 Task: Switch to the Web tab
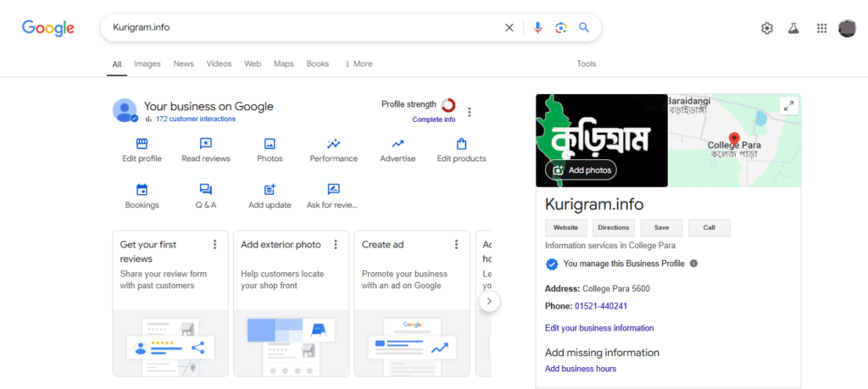[x=253, y=64]
